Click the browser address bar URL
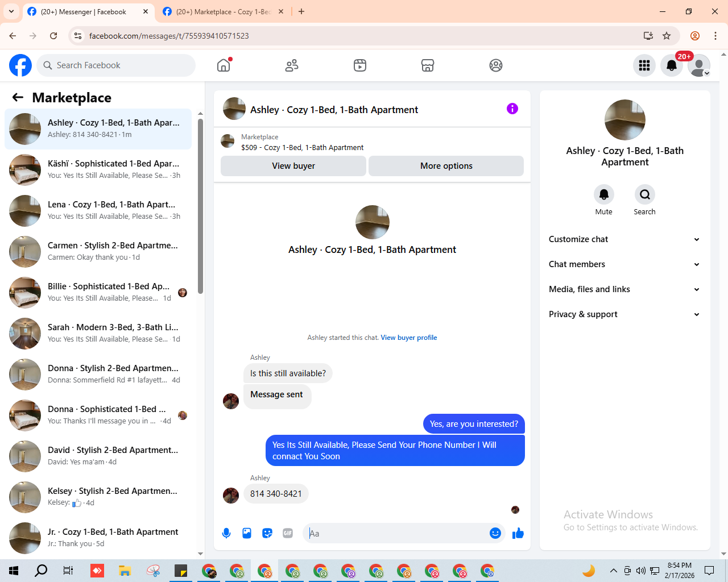This screenshot has height=582, width=728. 169,36
